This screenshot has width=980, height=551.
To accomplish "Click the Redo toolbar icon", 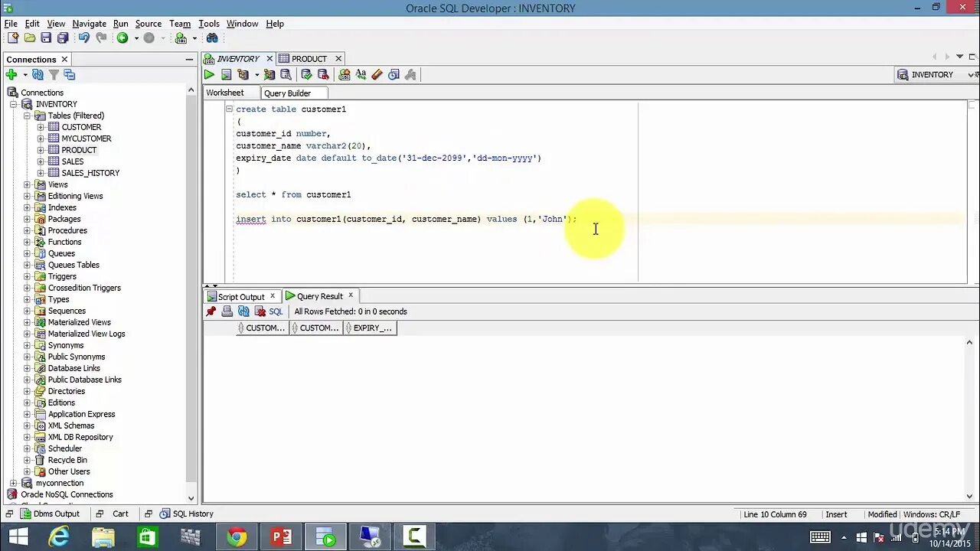I will click(x=100, y=38).
